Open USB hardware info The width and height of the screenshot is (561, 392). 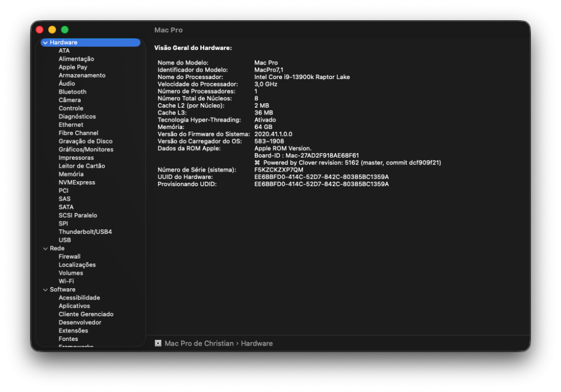65,240
